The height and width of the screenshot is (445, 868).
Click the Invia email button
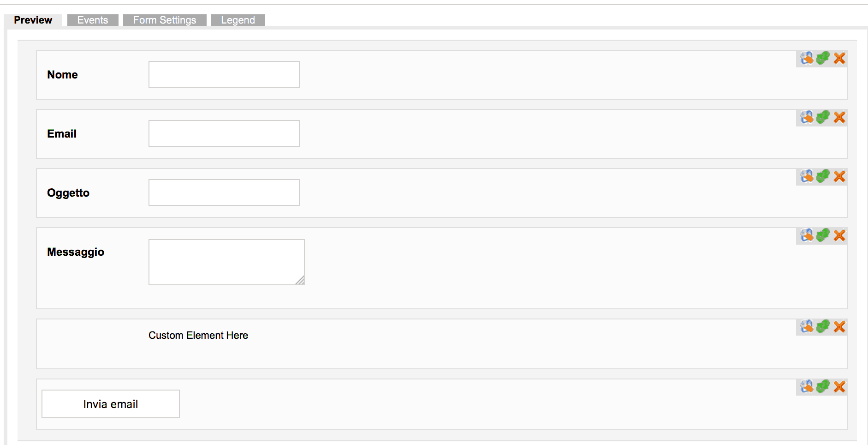(111, 404)
